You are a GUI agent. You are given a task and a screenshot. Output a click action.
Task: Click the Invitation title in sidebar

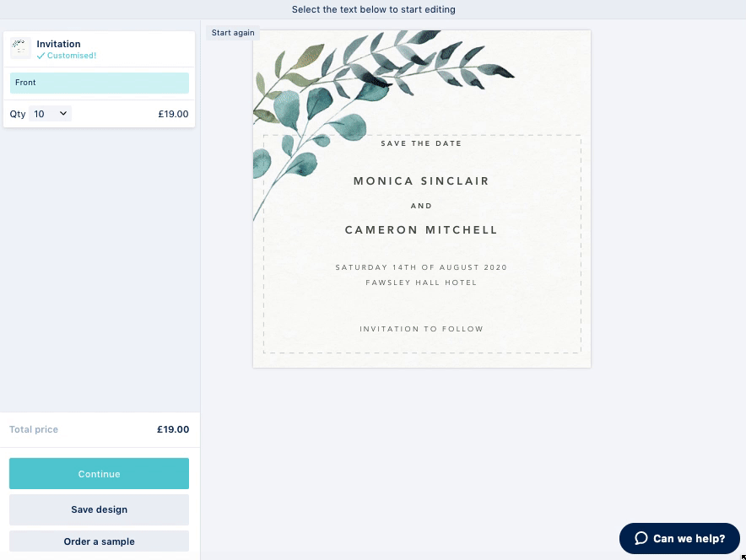(58, 44)
